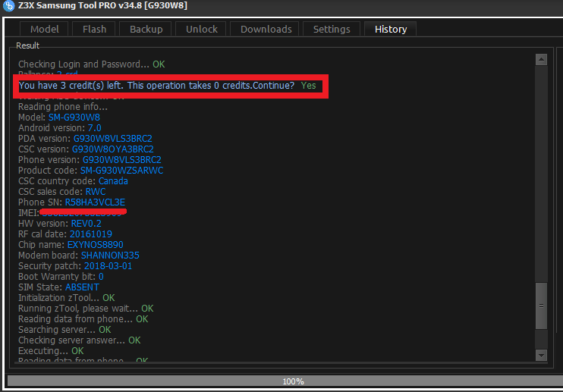Screen dimensions: 563x392
Task: Click model value SM-G930W8
Action: (x=74, y=118)
